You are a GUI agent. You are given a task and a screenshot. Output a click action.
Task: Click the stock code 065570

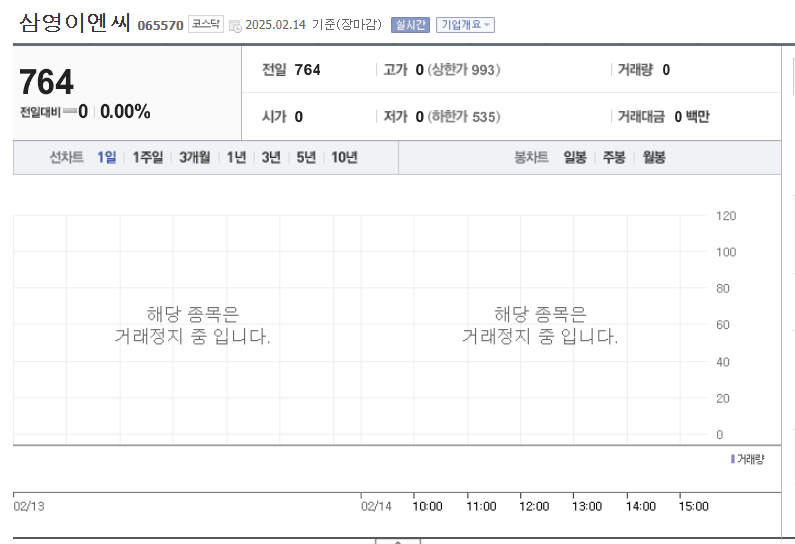click(160, 25)
